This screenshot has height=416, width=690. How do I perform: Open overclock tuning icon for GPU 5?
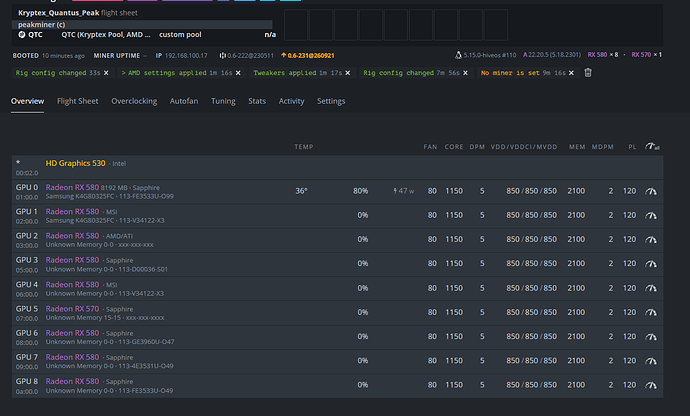[x=651, y=312]
